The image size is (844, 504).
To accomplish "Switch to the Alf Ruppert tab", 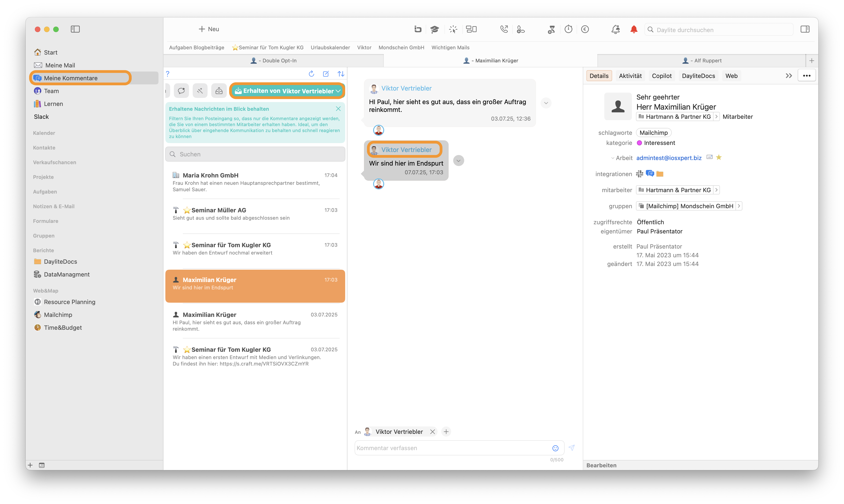I will click(702, 61).
